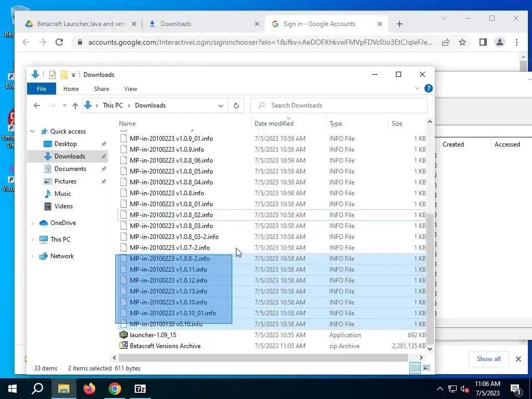Image resolution: width=532 pixels, height=399 pixels.
Task: Open the View ribbon tab
Action: [130, 89]
